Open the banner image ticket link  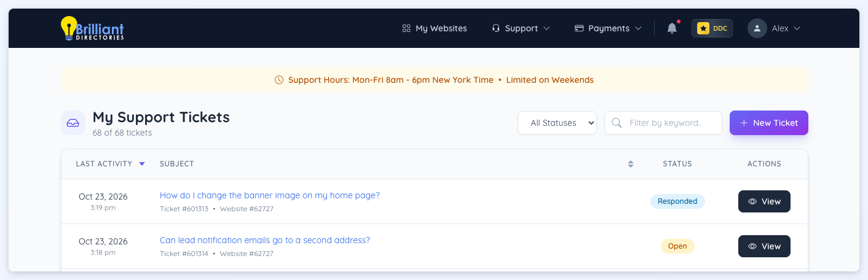pyautogui.click(x=270, y=195)
